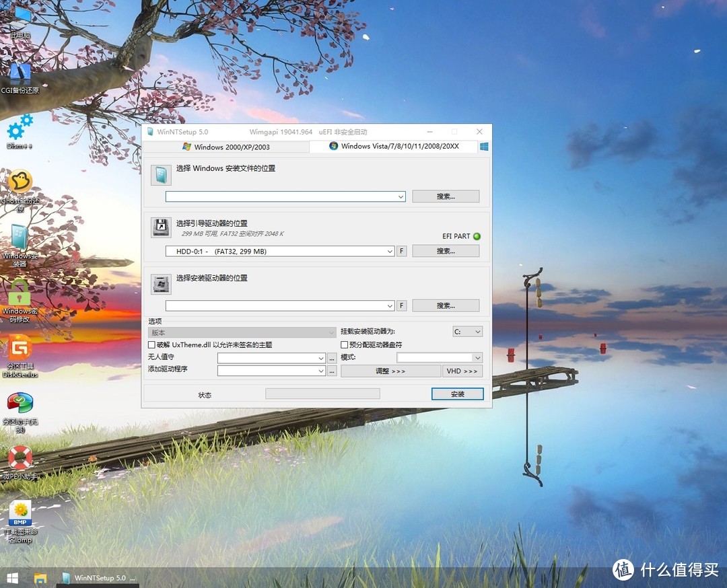Open the VHD >>> button
This screenshot has height=588, width=727.
coord(462,371)
